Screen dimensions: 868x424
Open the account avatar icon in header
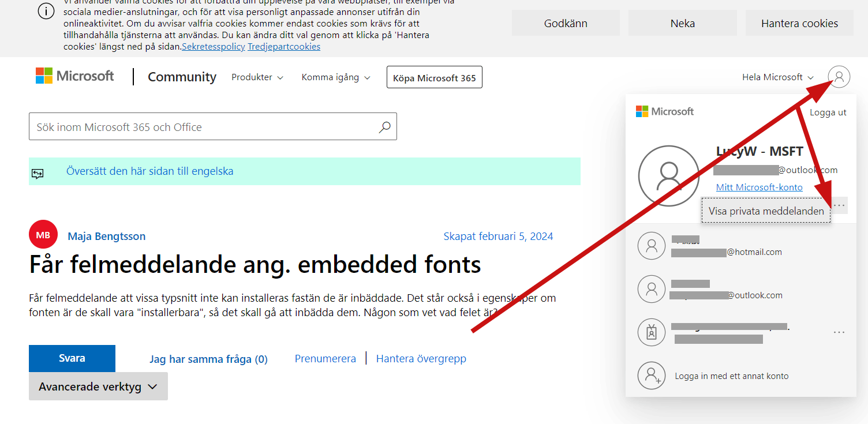839,77
